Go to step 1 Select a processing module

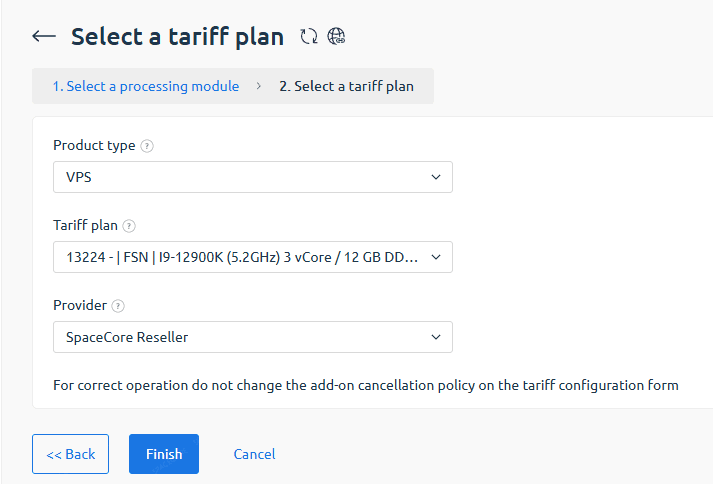pyautogui.click(x=146, y=86)
